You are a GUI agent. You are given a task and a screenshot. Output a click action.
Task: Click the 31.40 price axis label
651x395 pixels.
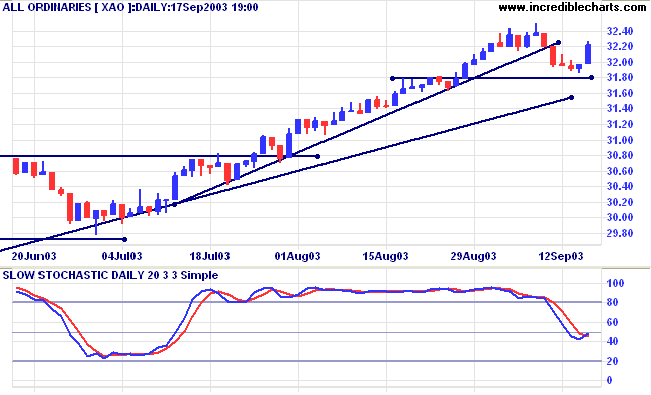click(x=620, y=109)
